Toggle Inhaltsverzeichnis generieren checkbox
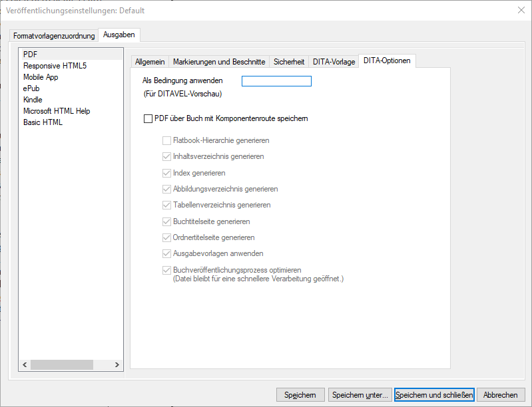The image size is (532, 407). [x=167, y=157]
